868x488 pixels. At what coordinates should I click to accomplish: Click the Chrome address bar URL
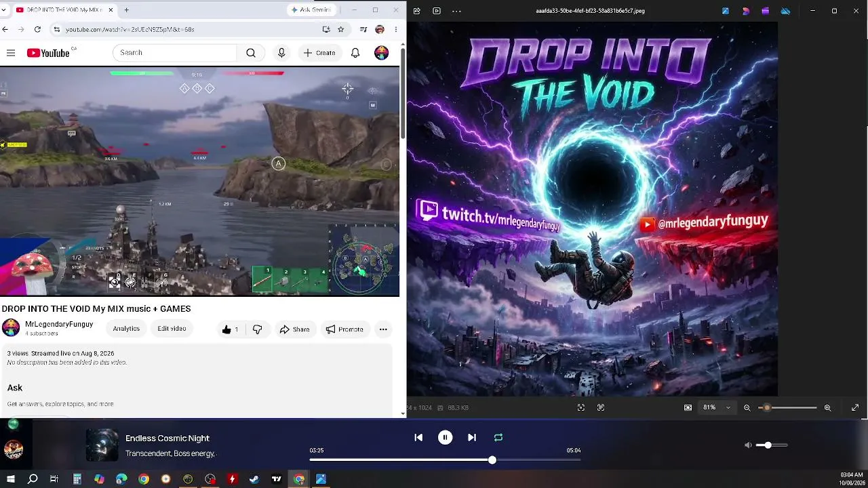point(130,30)
